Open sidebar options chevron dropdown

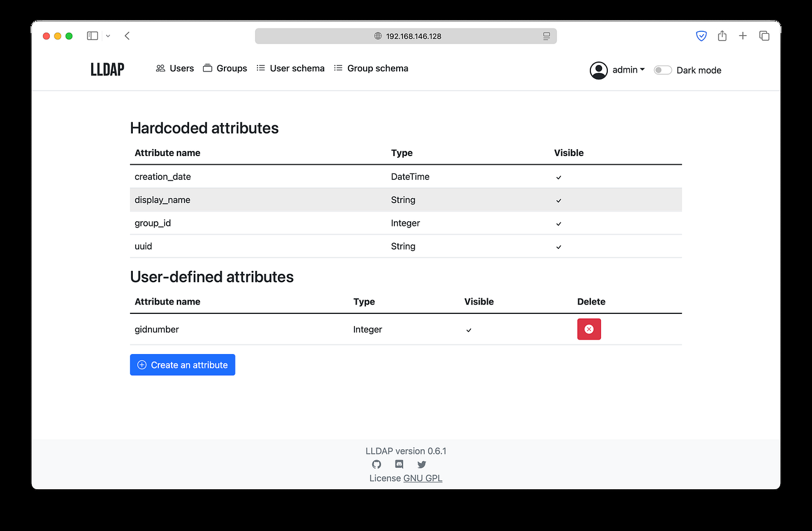click(x=108, y=36)
